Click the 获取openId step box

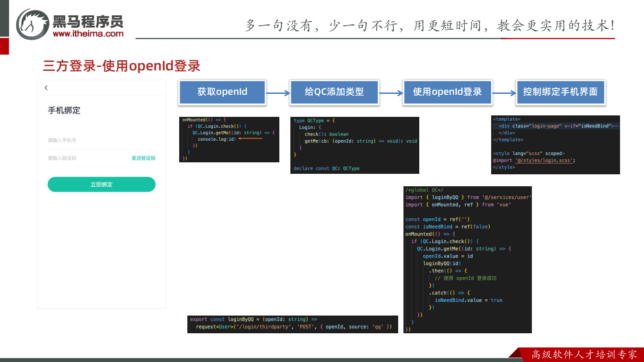point(222,92)
